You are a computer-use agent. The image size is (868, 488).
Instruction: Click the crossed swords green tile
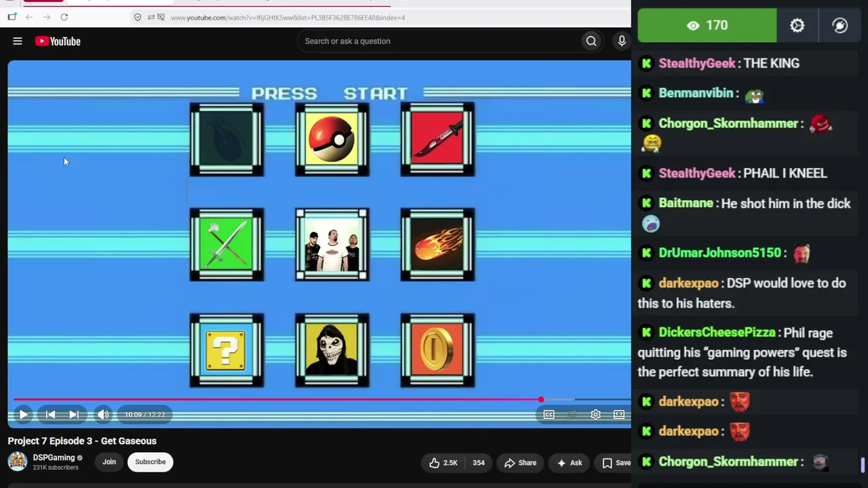(x=226, y=245)
